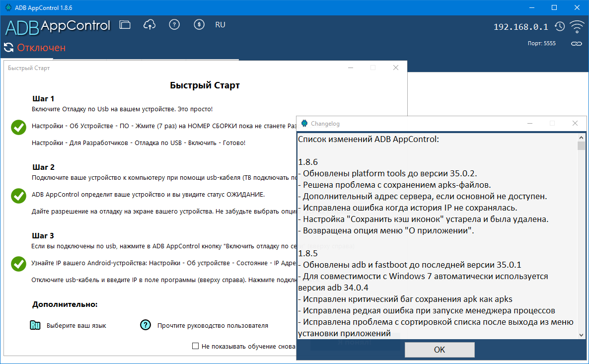
Task: Click the chain link icon below Wi-Fi
Action: 576,44
